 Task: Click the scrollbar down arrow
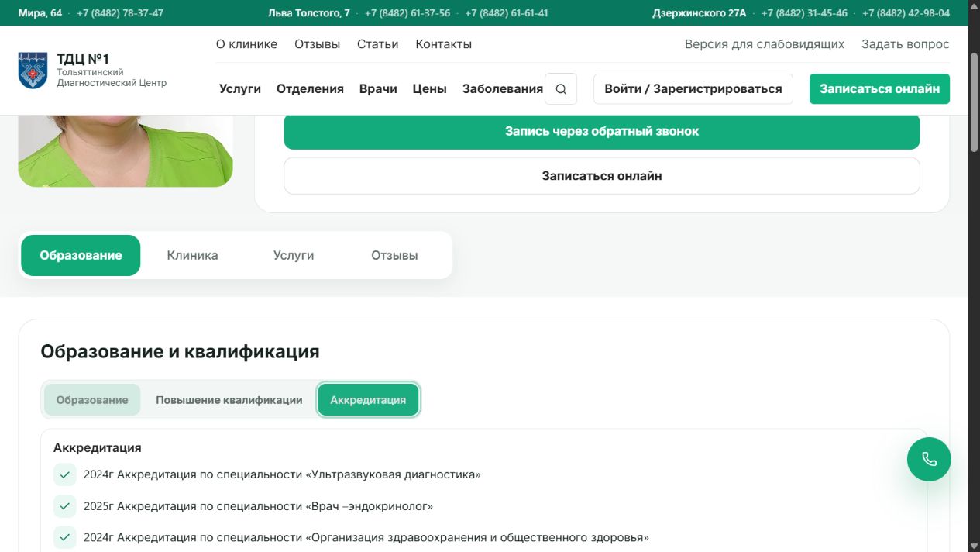(x=974, y=546)
